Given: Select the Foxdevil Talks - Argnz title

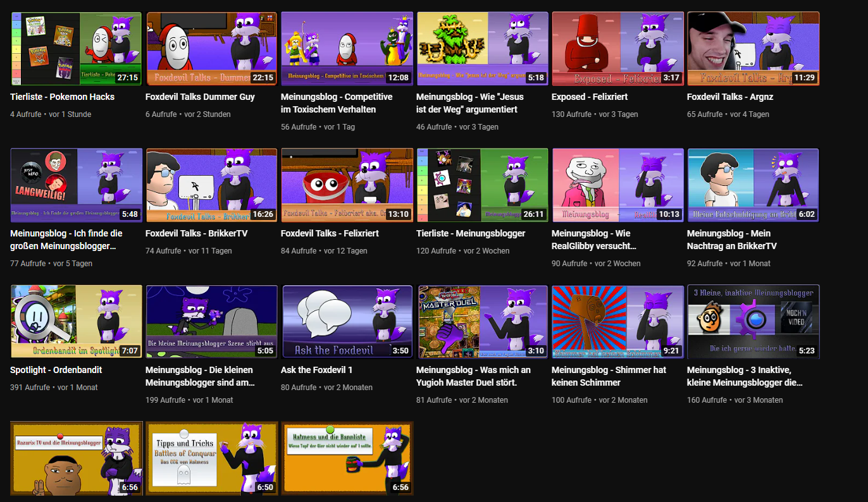Looking at the screenshot, I should point(729,97).
